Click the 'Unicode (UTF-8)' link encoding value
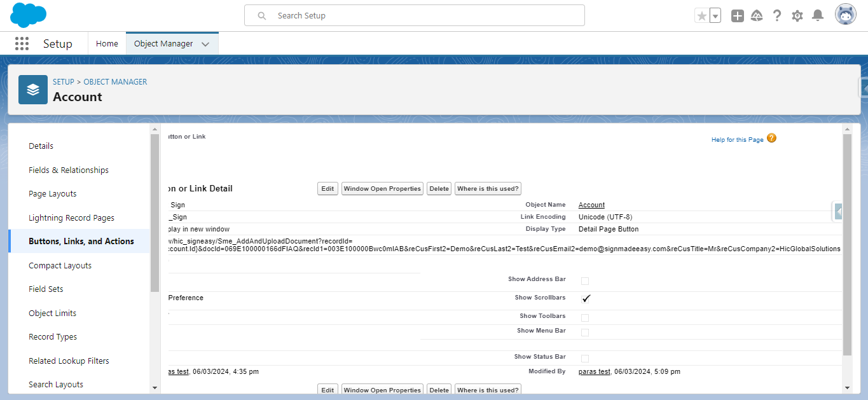The height and width of the screenshot is (400, 868). pos(605,217)
